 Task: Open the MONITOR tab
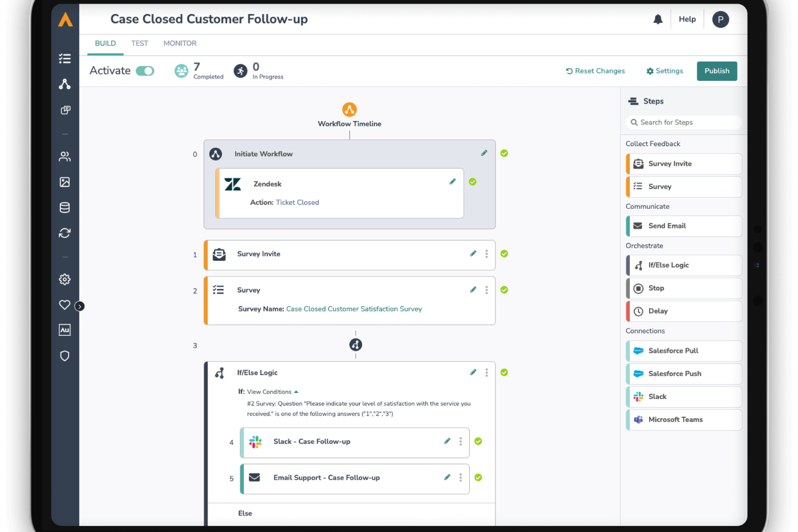coord(180,43)
